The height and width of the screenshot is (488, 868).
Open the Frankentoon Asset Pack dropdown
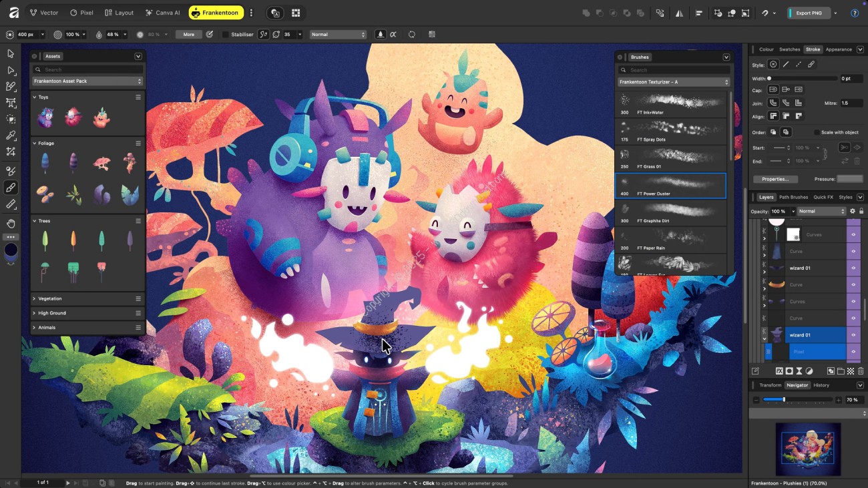click(x=88, y=81)
